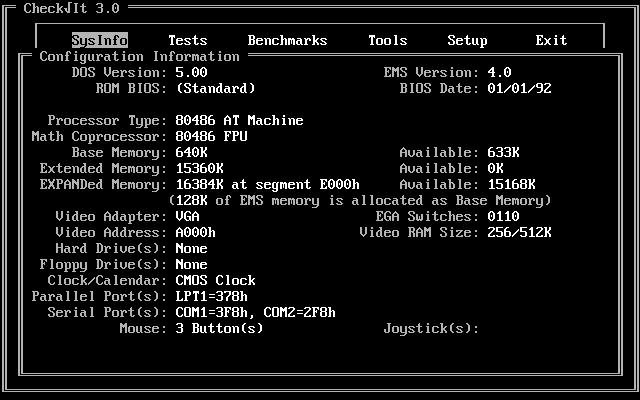The height and width of the screenshot is (400, 640).
Task: Click the DOS Version value 5.00
Action: pyautogui.click(x=191, y=72)
